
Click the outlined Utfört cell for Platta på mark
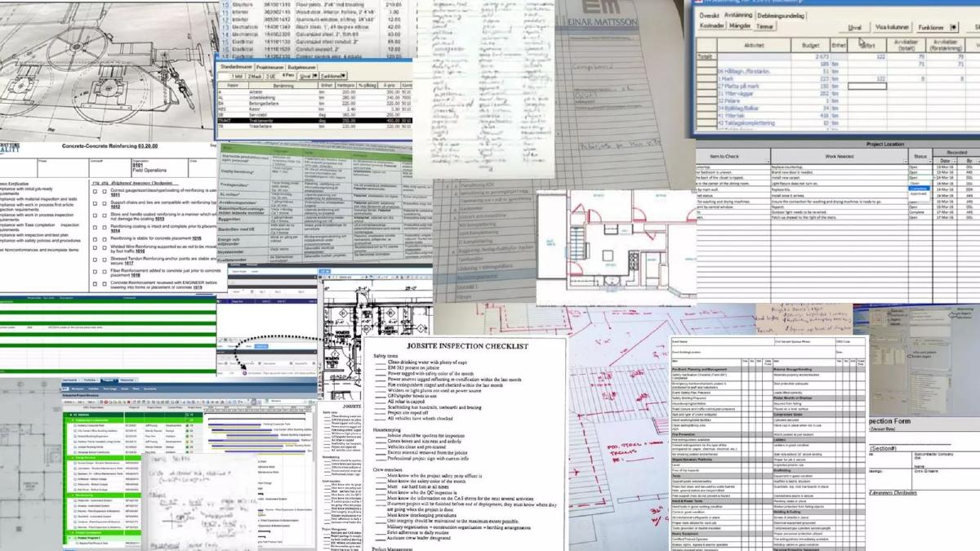point(867,86)
